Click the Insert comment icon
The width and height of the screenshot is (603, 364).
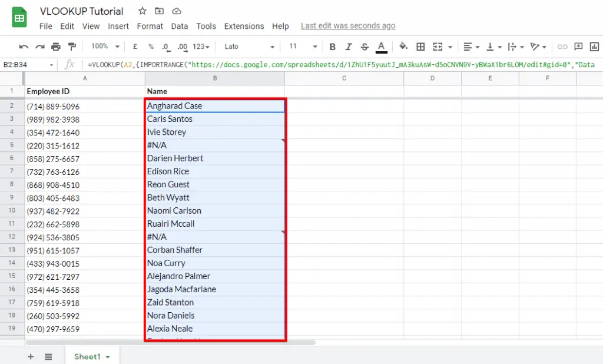click(579, 46)
